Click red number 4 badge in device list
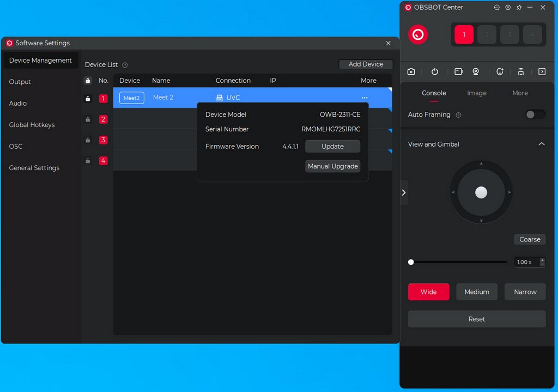Image resolution: width=558 pixels, height=392 pixels. point(103,161)
